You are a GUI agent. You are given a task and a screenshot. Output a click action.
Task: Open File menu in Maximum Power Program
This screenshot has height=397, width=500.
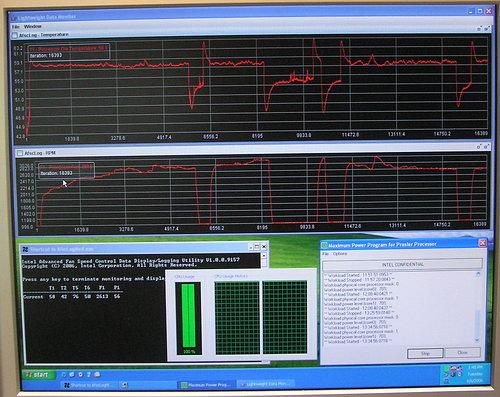pos(325,254)
